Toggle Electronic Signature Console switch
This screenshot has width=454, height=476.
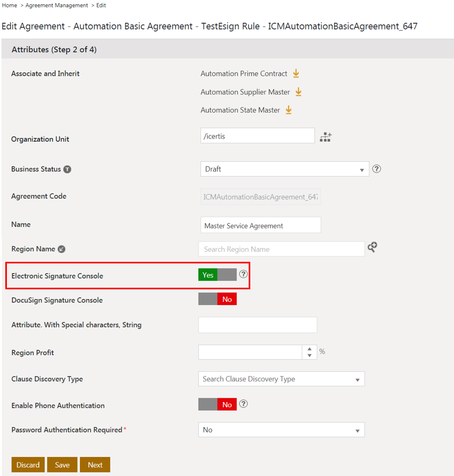pos(217,275)
